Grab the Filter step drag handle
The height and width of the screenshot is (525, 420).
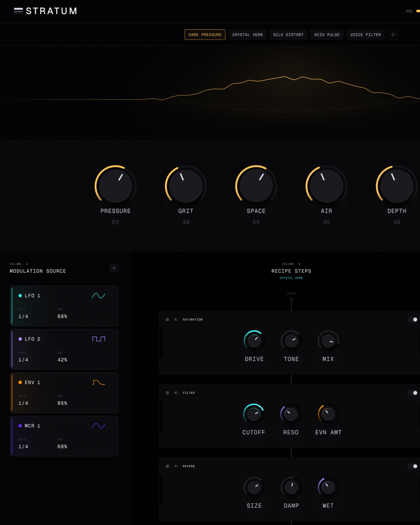[167, 393]
